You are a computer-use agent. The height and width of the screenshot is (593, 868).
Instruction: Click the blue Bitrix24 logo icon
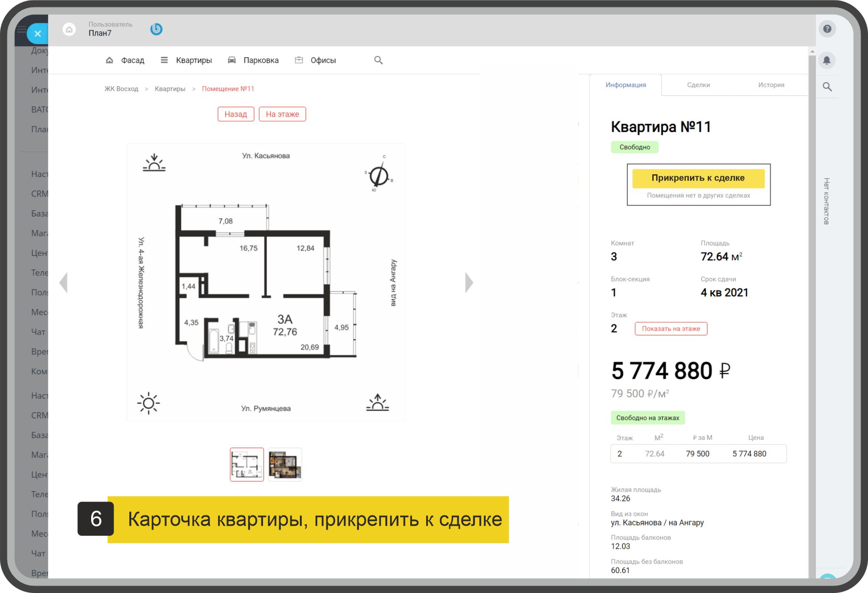pos(156,29)
